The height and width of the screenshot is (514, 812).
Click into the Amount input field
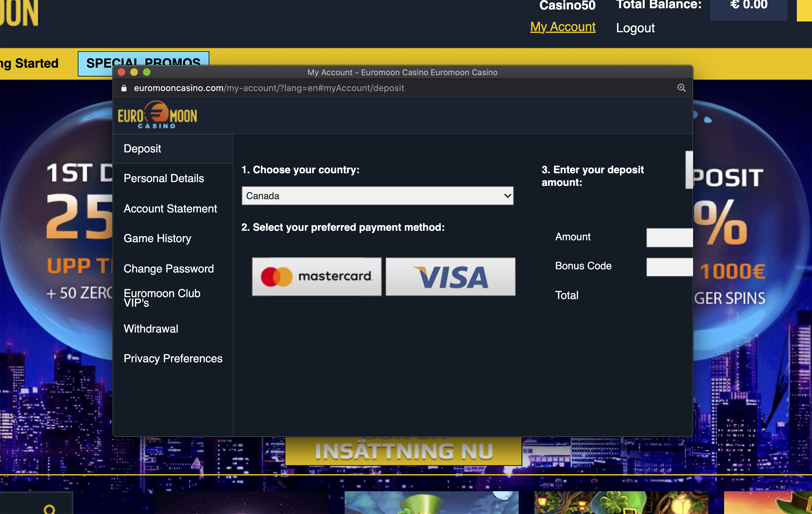[670, 237]
